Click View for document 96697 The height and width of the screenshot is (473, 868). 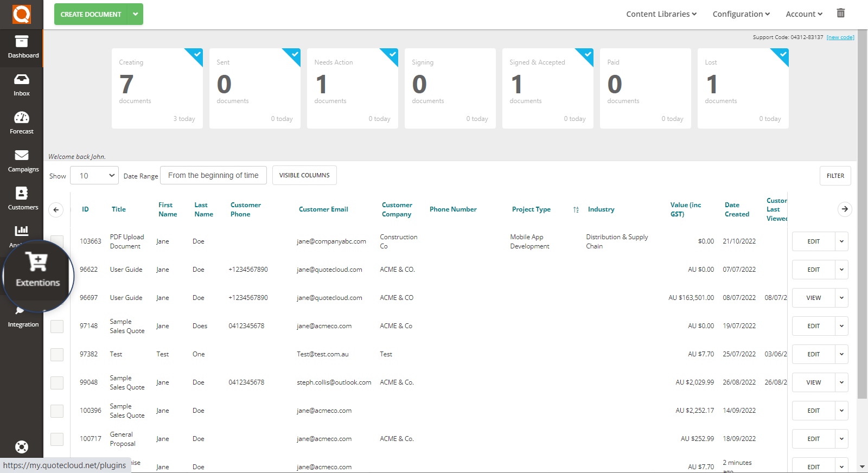coord(814,298)
